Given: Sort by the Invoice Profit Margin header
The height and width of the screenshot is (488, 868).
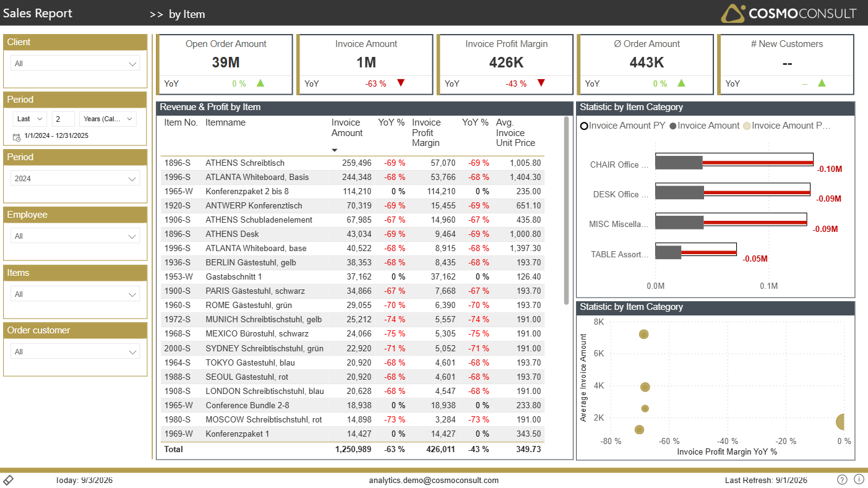Looking at the screenshot, I should point(426,132).
